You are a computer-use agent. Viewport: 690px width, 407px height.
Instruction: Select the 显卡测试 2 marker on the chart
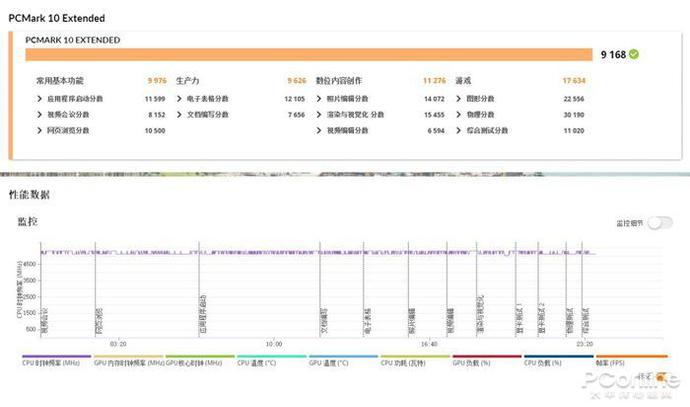tap(542, 319)
